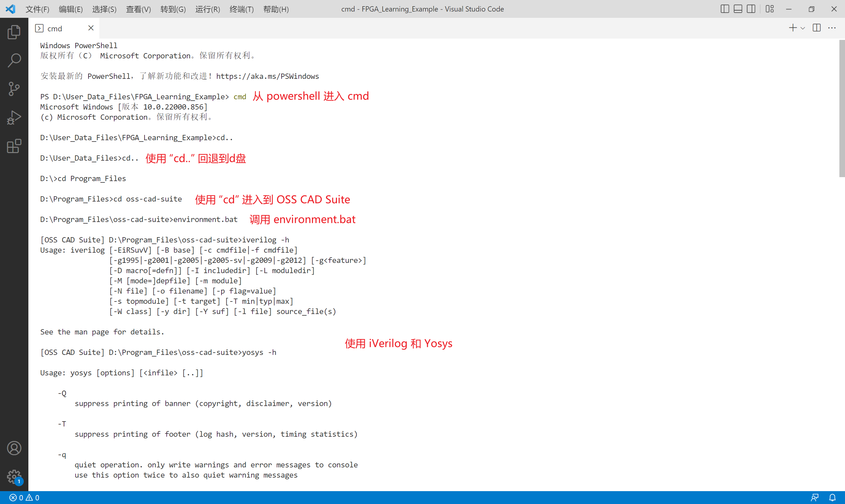The image size is (845, 504).
Task: Open the Explorer view in activity bar
Action: [14, 32]
